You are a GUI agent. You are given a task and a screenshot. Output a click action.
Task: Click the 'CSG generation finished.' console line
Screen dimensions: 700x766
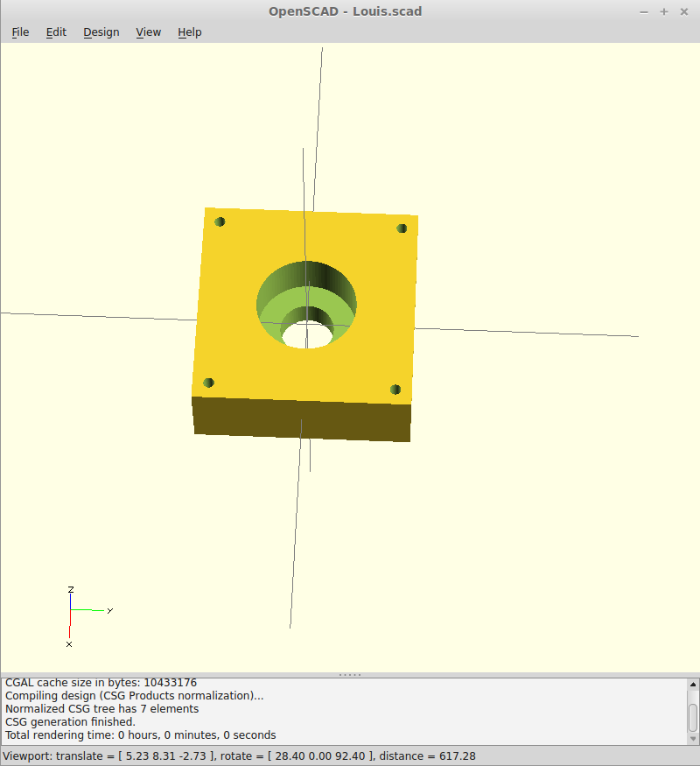coord(70,722)
